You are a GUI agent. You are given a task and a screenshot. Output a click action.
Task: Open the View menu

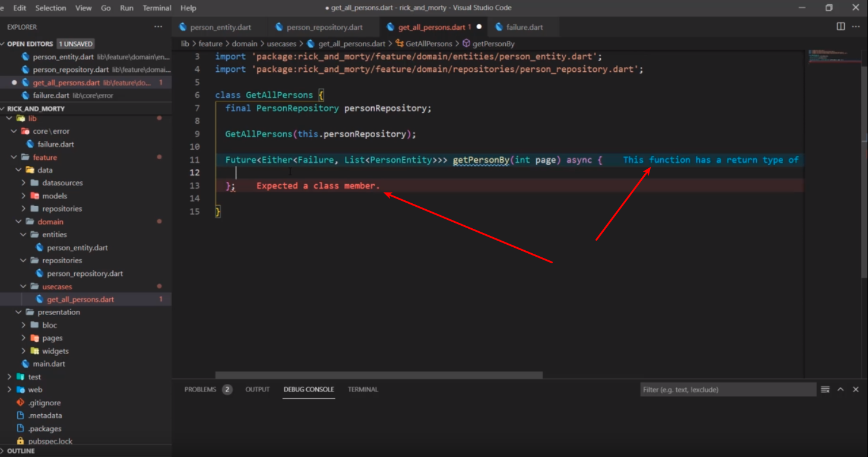[84, 8]
